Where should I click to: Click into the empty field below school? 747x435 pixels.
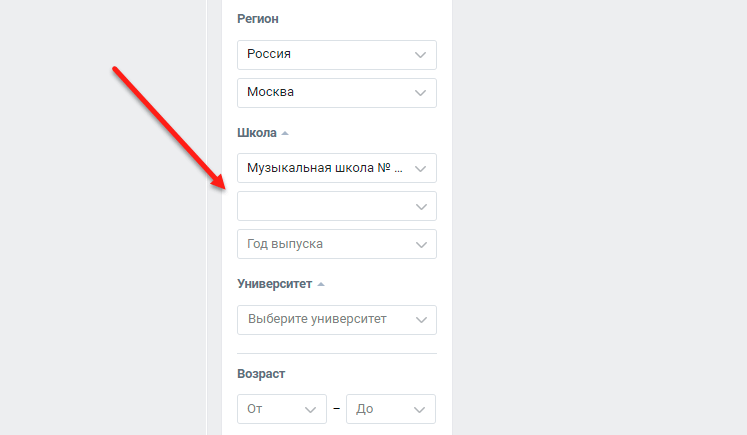(337, 206)
